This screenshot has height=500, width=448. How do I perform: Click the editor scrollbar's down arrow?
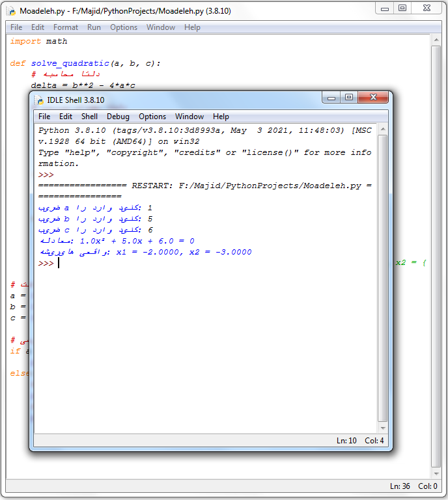[437, 473]
